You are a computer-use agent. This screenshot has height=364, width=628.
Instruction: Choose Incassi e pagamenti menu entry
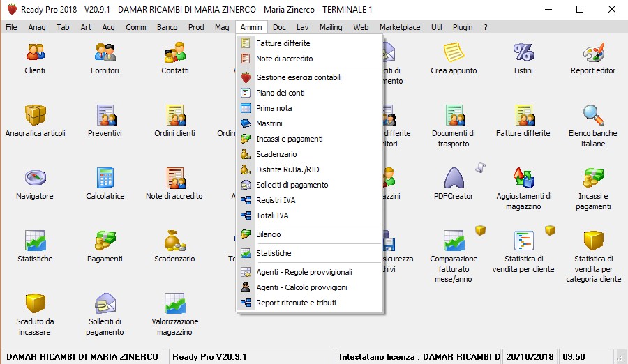coord(310,139)
